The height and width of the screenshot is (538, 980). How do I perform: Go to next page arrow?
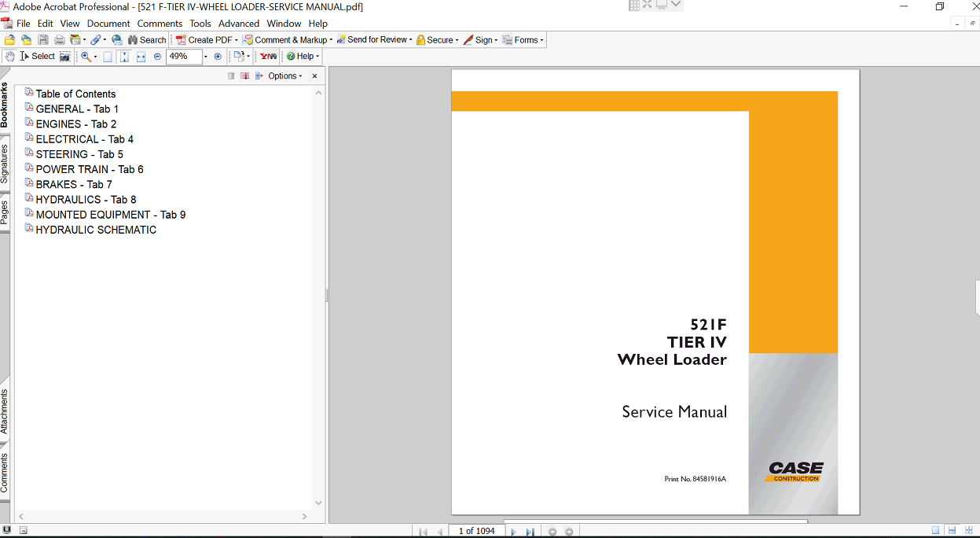click(513, 532)
